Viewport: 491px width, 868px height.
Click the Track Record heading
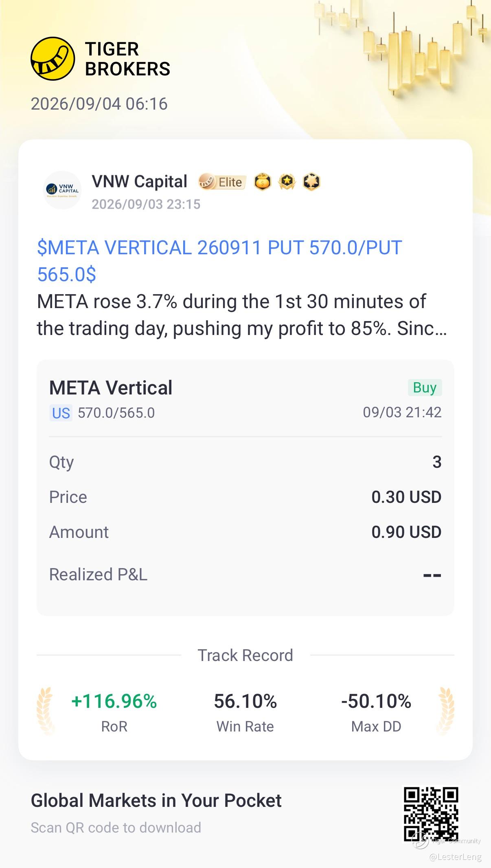(x=245, y=655)
